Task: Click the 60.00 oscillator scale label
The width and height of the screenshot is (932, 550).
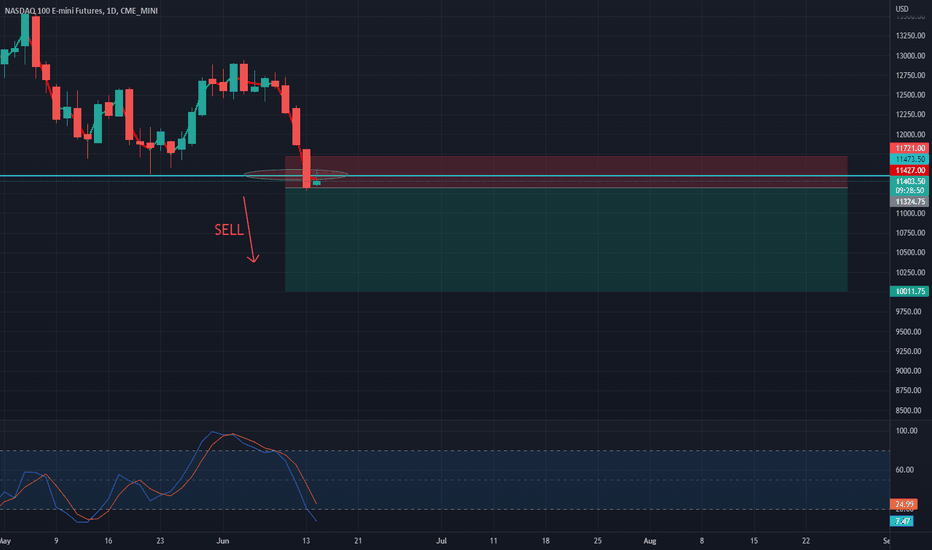Action: (905, 470)
